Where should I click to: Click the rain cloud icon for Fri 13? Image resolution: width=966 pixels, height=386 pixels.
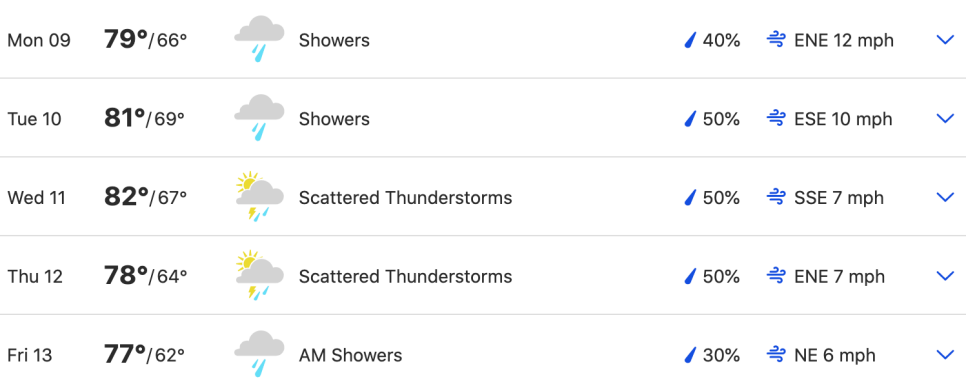pyautogui.click(x=259, y=354)
